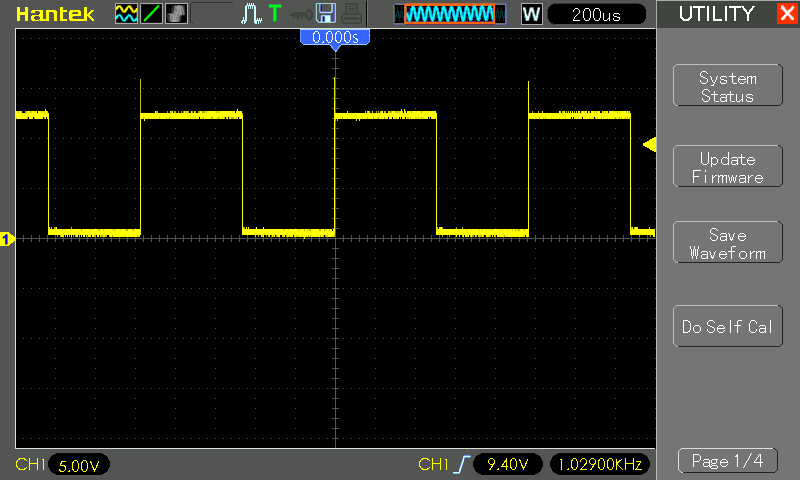Click the rising edge trigger slope icon
Screen dimensions: 800x480
pyautogui.click(x=461, y=464)
